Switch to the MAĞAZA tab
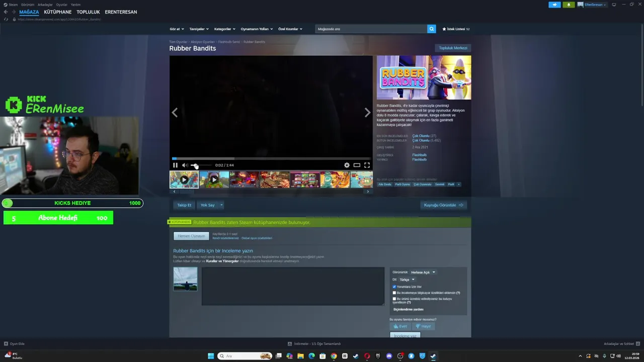Screen dimensions: 644x362 29,12
